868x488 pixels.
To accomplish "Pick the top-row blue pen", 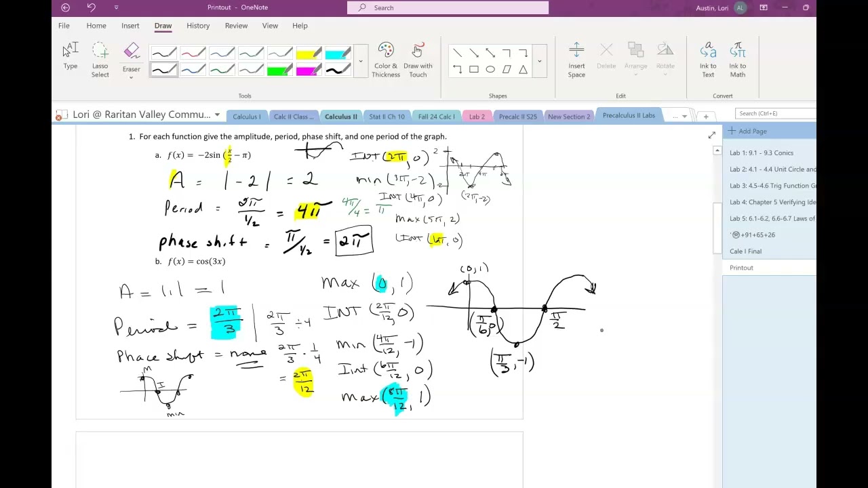I will click(222, 54).
